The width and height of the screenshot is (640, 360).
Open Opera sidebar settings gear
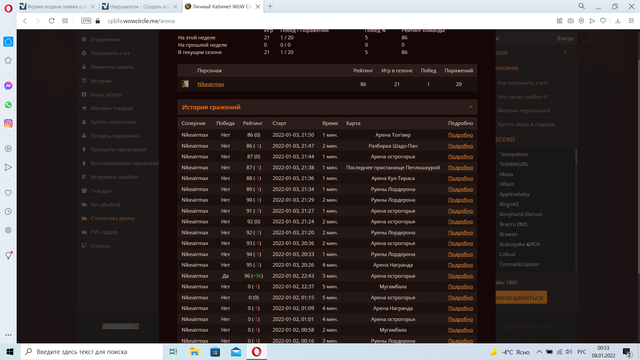point(8,230)
